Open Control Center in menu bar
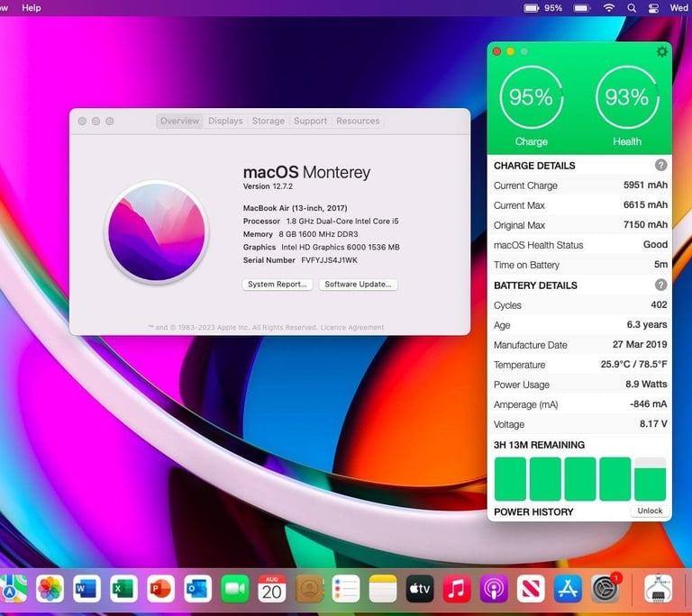Screen dimensions: 692x616 pos(653,8)
